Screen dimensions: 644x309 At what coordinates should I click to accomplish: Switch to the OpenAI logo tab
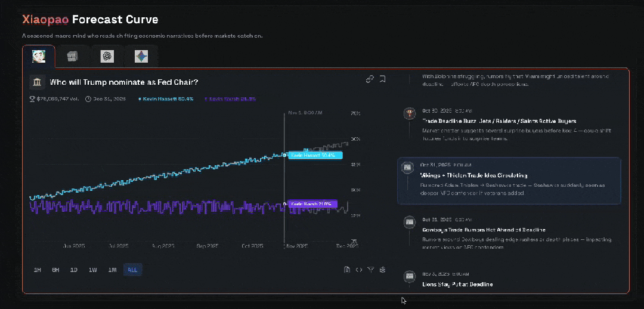coord(107,56)
